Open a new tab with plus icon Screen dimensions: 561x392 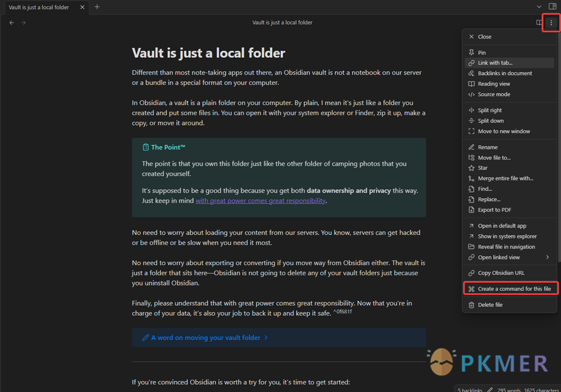97,7
